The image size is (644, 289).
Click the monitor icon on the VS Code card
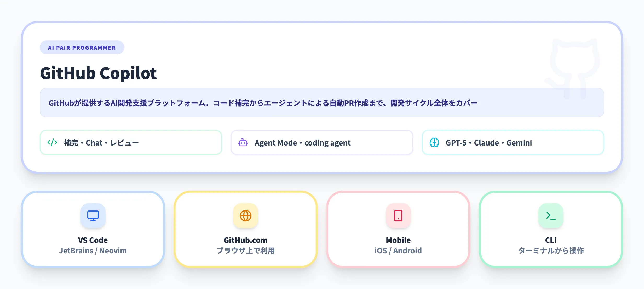click(x=93, y=216)
